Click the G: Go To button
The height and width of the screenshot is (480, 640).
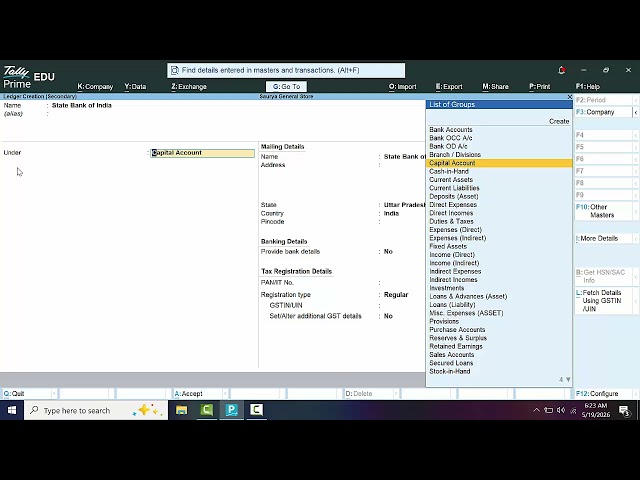pos(286,87)
